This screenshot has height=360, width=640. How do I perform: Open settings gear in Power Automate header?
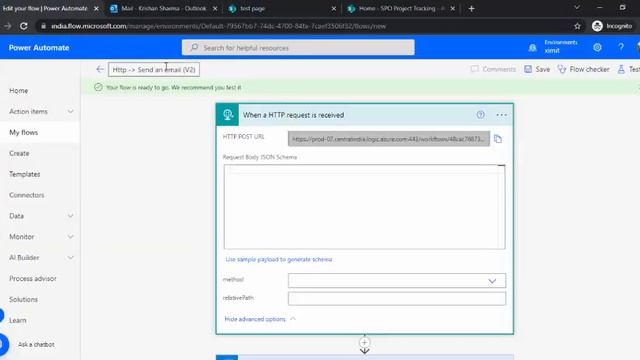pos(597,47)
